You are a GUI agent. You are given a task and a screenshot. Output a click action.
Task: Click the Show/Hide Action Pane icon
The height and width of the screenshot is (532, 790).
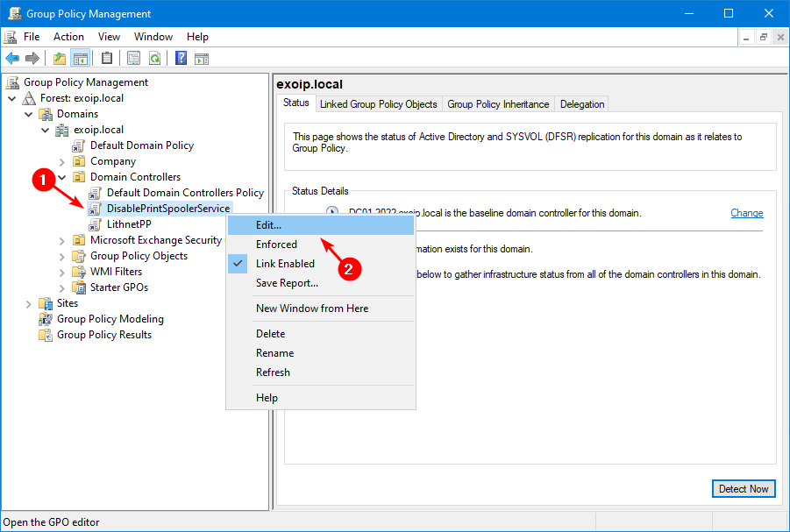[202, 59]
